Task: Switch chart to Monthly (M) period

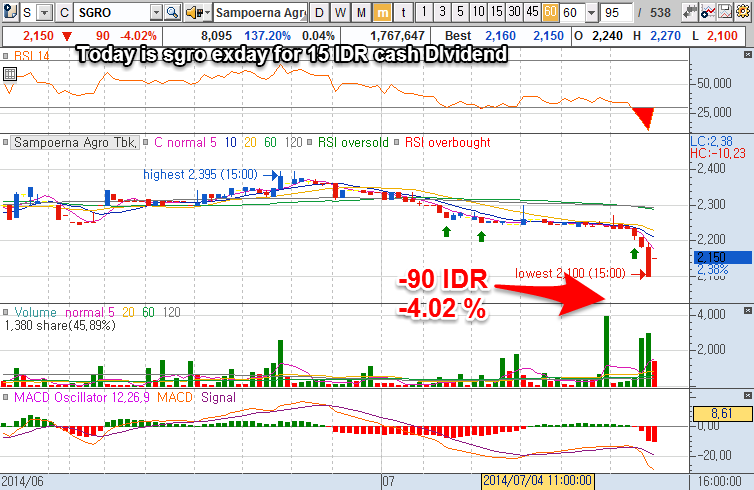Action: (361, 13)
